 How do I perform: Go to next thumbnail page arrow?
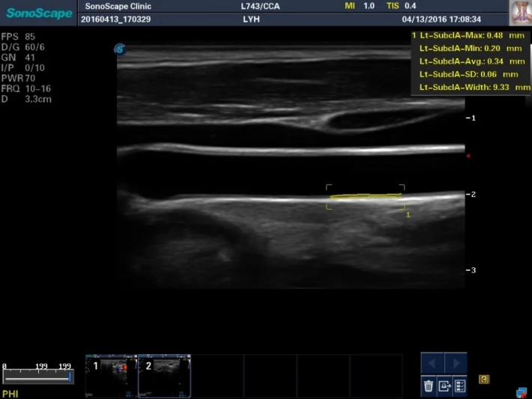click(x=456, y=364)
